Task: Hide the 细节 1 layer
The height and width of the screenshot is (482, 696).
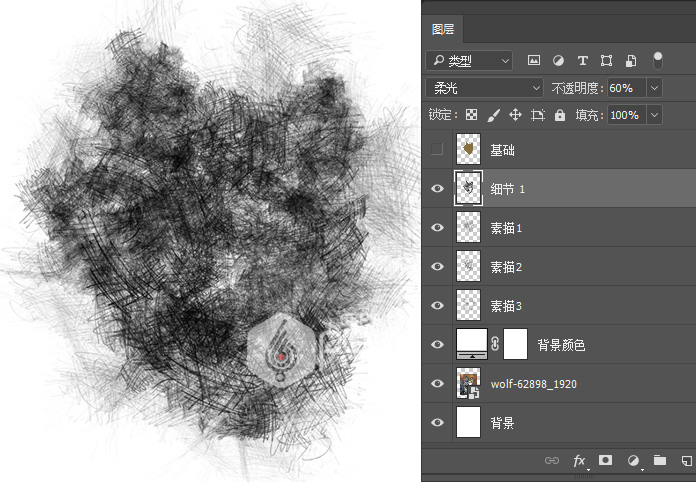Action: [x=437, y=189]
